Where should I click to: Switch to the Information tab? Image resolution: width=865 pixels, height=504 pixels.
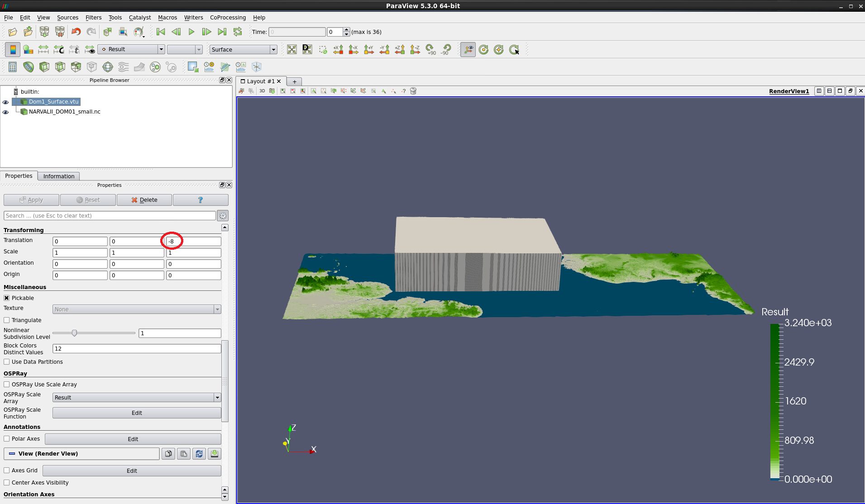pos(59,176)
